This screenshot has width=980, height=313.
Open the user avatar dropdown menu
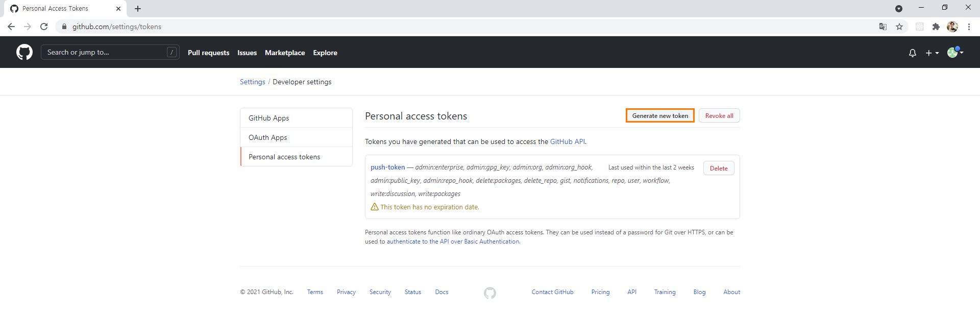click(x=955, y=52)
